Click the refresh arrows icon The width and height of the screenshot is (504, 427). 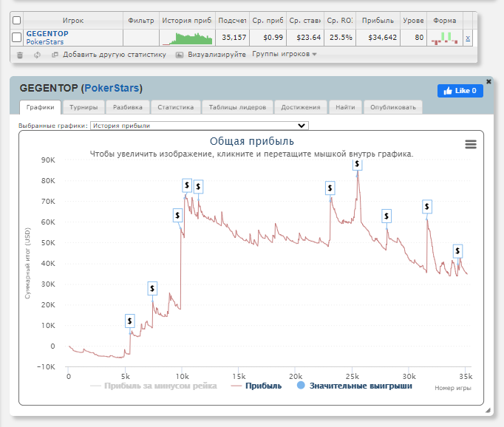click(x=37, y=55)
